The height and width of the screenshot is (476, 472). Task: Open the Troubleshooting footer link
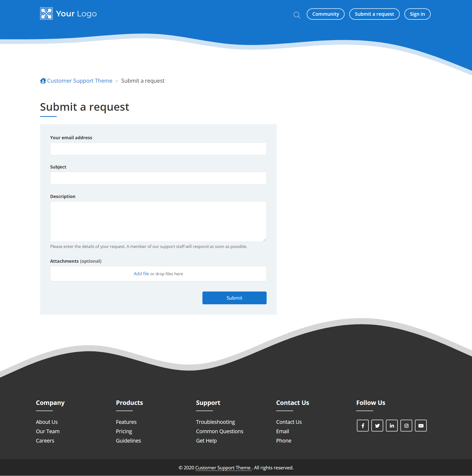215,422
